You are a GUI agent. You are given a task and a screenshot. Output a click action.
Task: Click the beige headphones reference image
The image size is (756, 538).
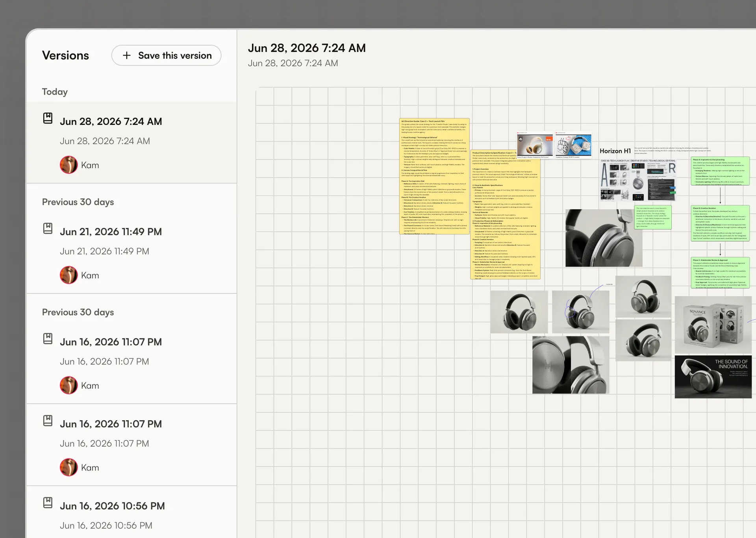coord(535,145)
